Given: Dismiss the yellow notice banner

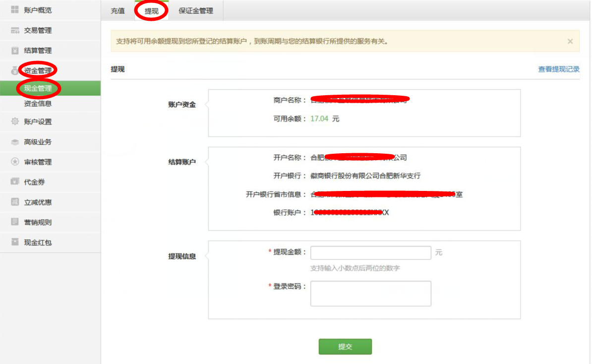Looking at the screenshot, I should point(570,42).
